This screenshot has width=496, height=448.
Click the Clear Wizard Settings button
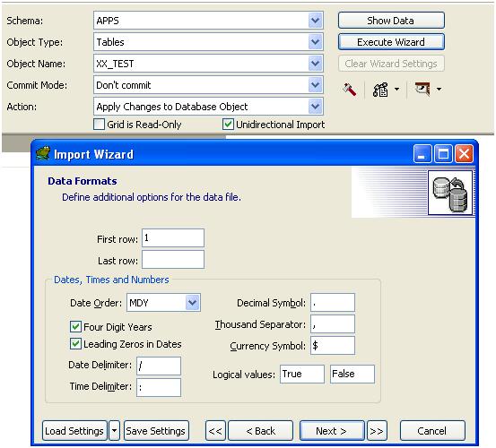(x=391, y=64)
